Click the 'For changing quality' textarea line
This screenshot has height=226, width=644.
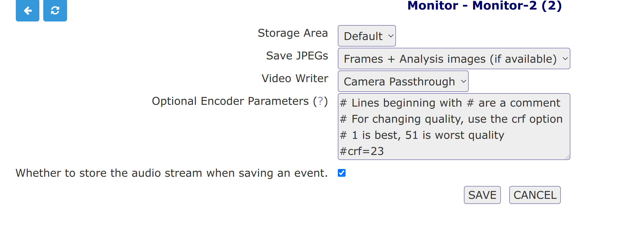[451, 119]
